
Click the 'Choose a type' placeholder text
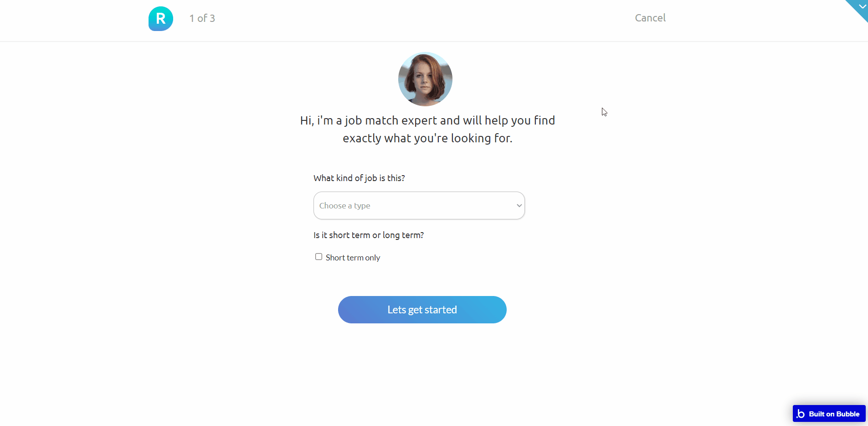click(344, 206)
